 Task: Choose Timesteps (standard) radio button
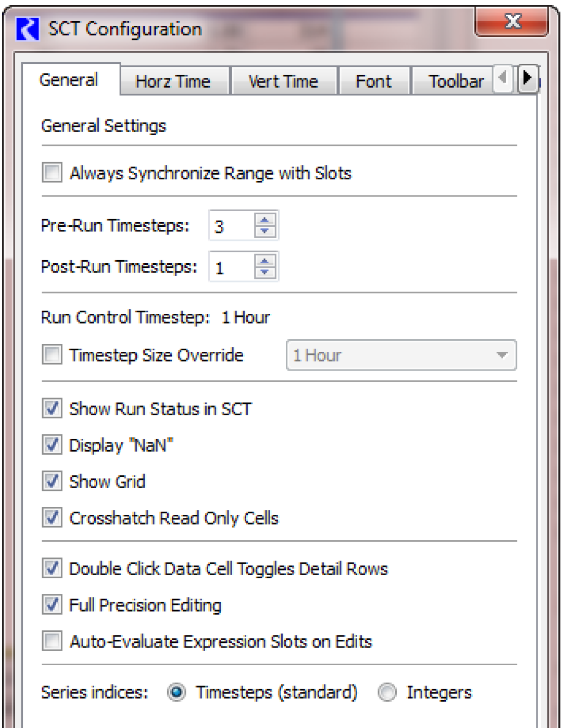pyautogui.click(x=176, y=692)
